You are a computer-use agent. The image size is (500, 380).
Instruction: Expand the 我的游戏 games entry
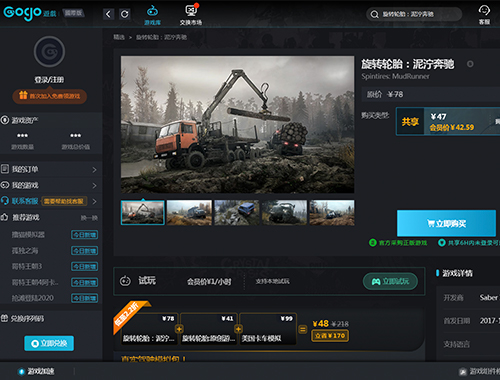(x=49, y=185)
